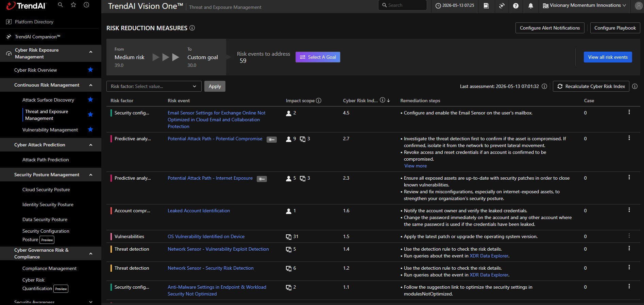Open Security Configuration Posture preview page

tap(46, 235)
